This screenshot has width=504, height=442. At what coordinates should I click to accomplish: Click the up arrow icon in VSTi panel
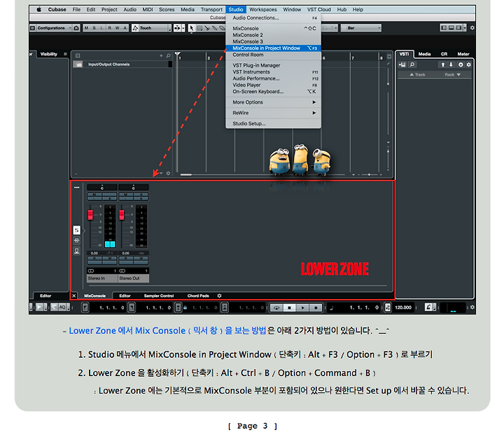443,64
